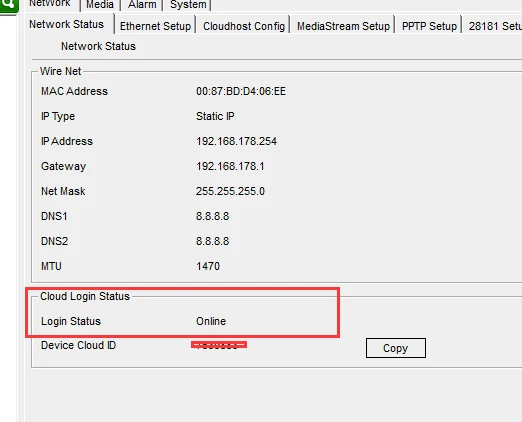This screenshot has width=522, height=422.
Task: Click the IP Address value 192.168.178.254
Action: point(236,141)
